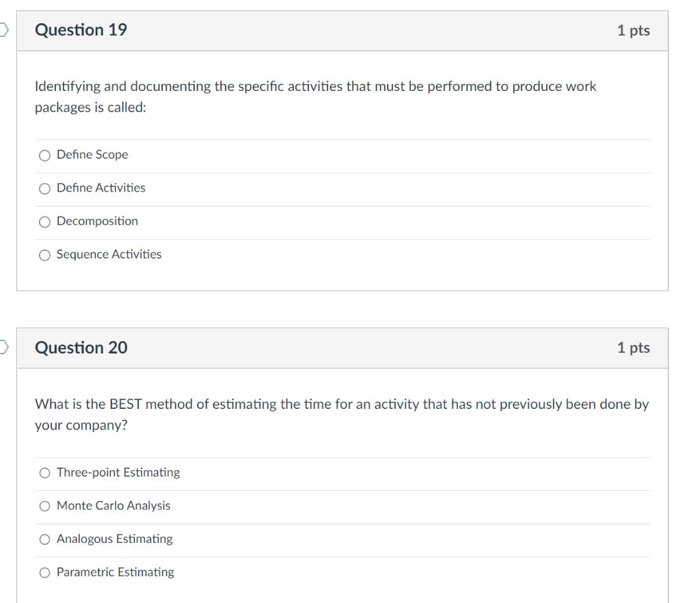
Task: Choose Three-point Estimating for Question 20
Action: 44,472
